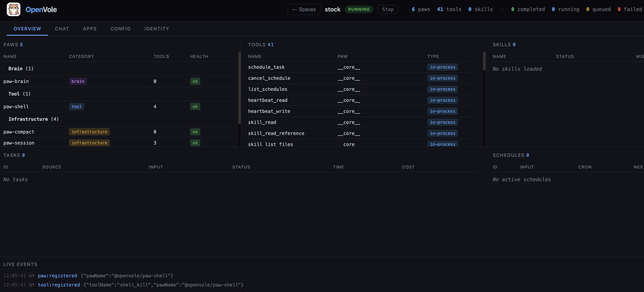Click the SKILLS 0 panel heading

[x=504, y=45]
